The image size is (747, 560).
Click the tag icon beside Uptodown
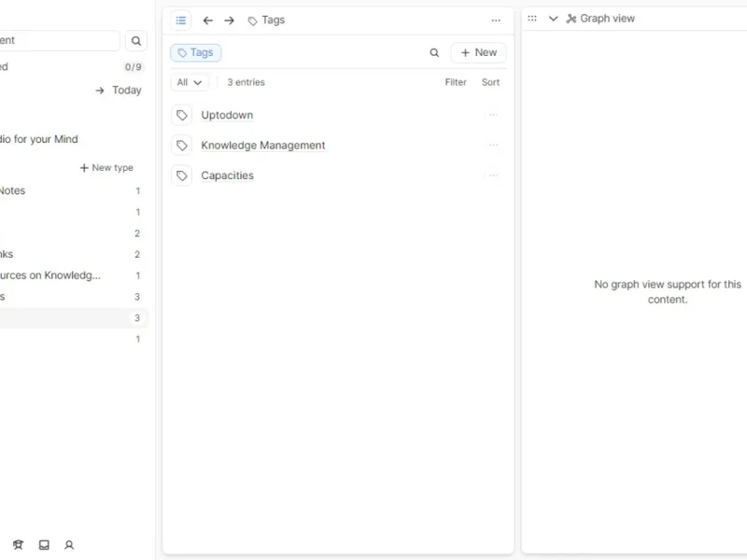tap(181, 115)
